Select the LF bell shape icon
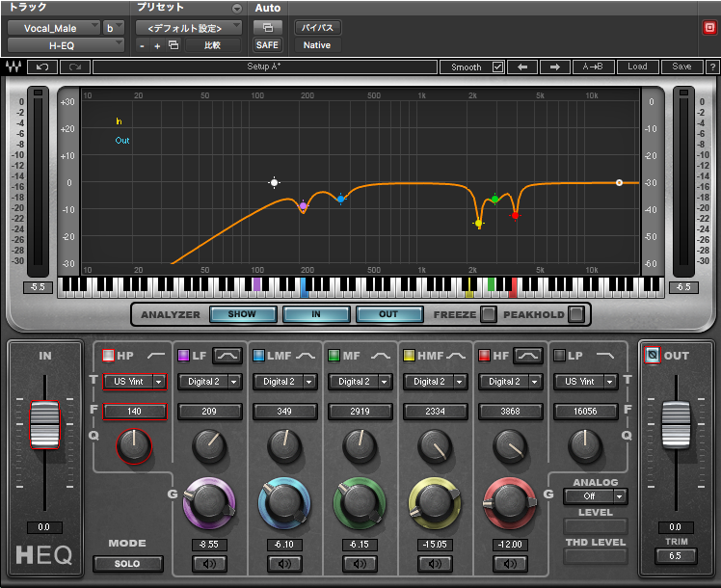This screenshot has width=721, height=588. (227, 356)
